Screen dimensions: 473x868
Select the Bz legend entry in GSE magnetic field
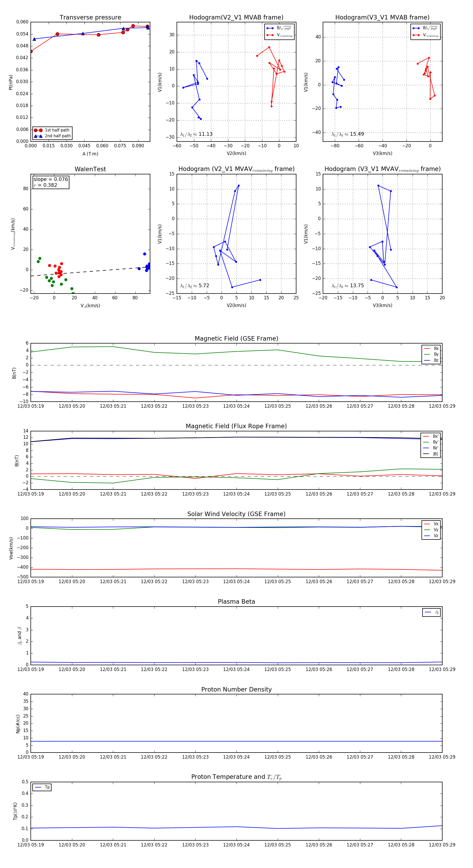(x=431, y=360)
